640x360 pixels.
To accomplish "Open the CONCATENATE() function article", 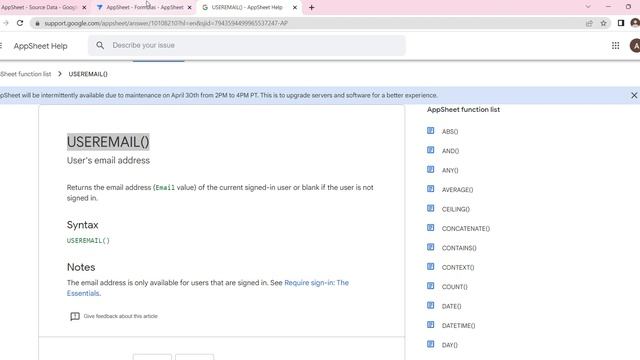I will 466,229.
